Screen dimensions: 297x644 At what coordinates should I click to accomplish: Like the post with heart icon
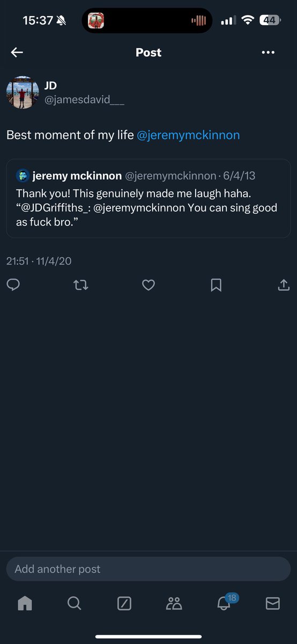[148, 285]
